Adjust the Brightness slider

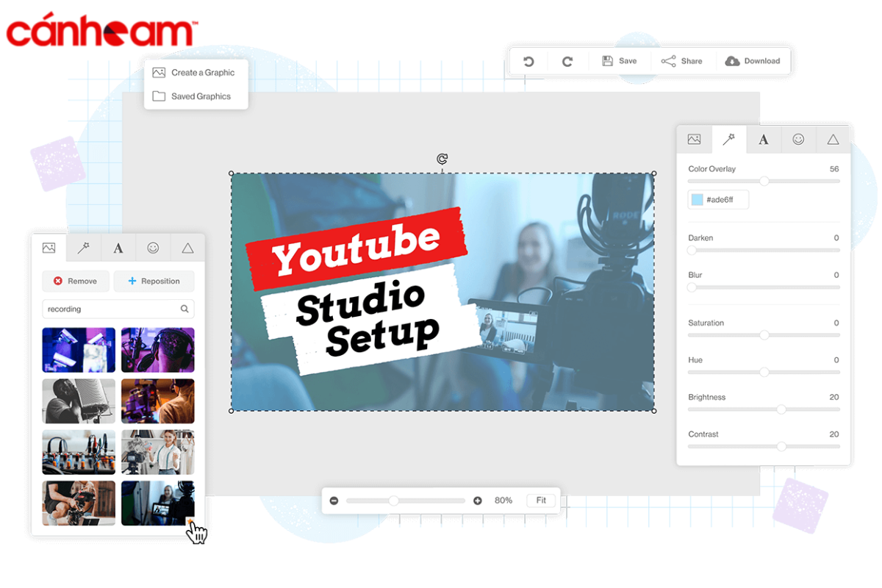[x=764, y=409]
